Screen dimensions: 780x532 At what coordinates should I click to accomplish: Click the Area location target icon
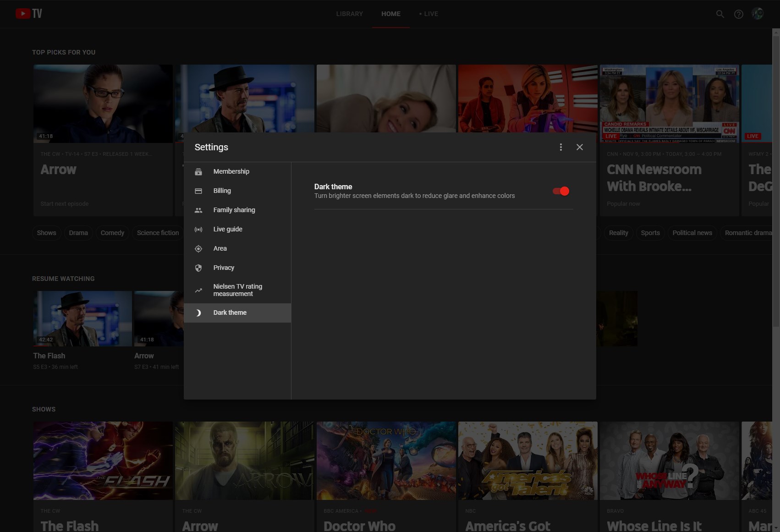pyautogui.click(x=198, y=249)
